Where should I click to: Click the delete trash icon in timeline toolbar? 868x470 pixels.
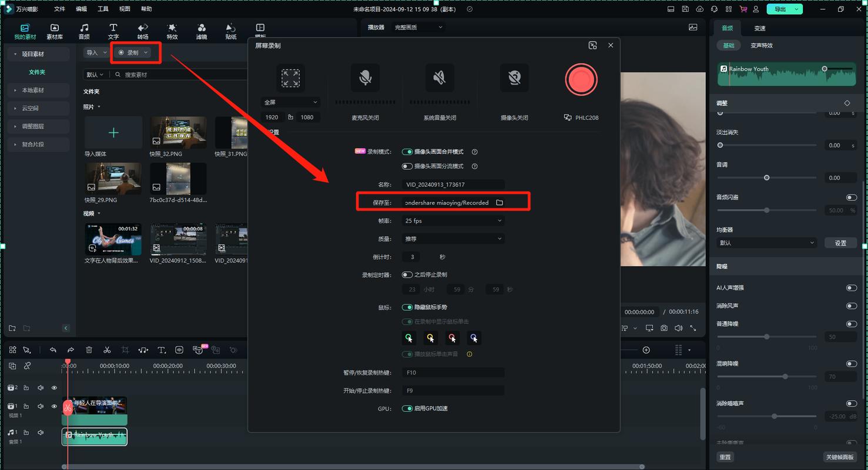coord(89,350)
